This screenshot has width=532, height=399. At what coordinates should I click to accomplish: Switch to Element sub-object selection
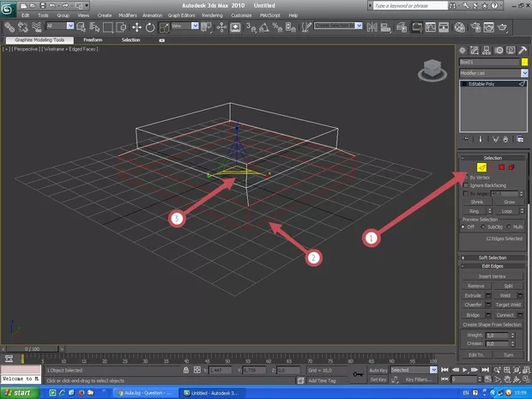pyautogui.click(x=511, y=166)
